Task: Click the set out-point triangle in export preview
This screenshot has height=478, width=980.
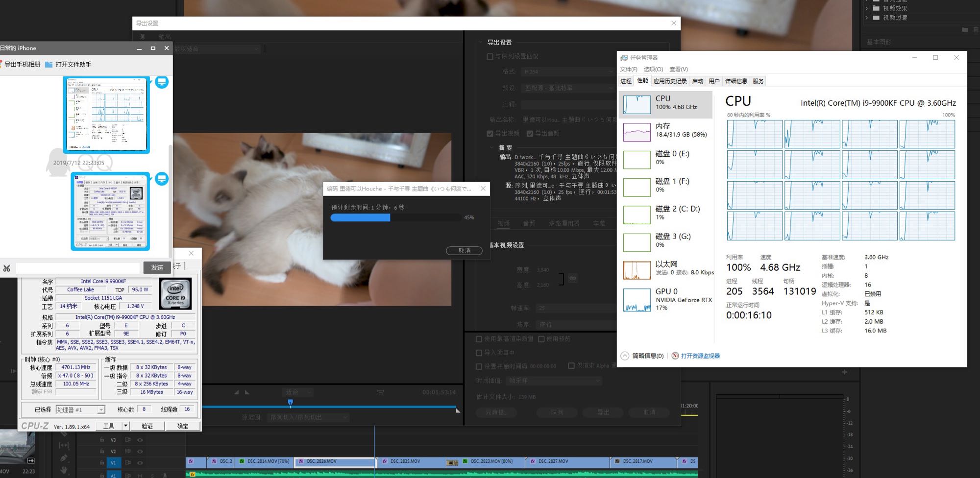Action: 247,392
